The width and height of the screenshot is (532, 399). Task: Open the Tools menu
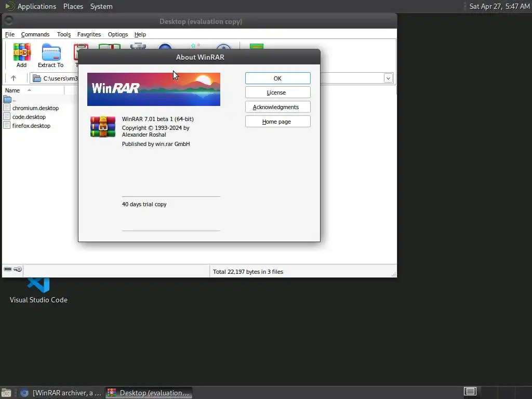pyautogui.click(x=64, y=34)
